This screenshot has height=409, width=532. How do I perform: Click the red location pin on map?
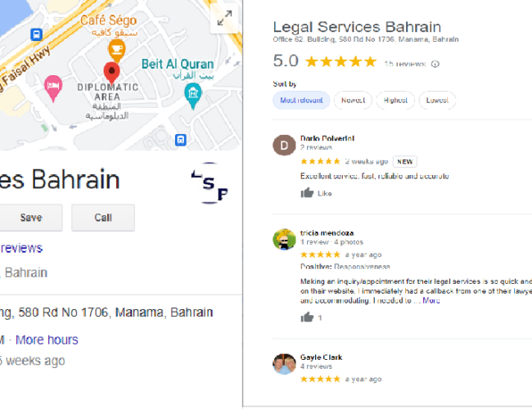pos(111,73)
